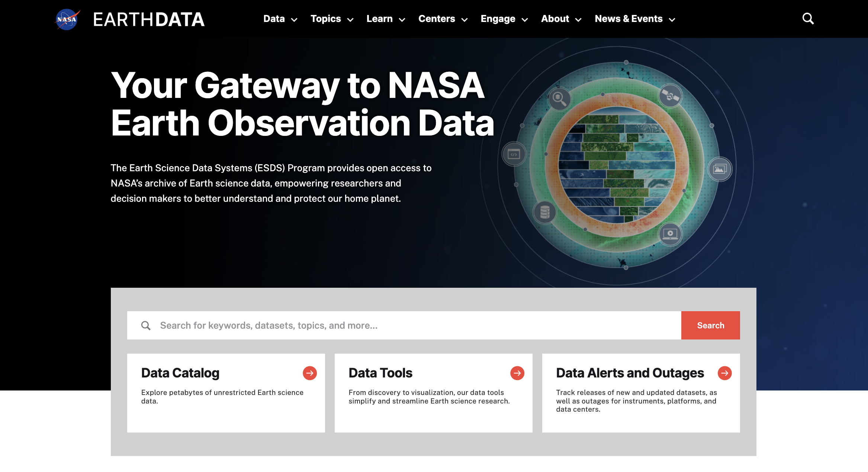
Task: Open the Learn menu
Action: pos(379,19)
